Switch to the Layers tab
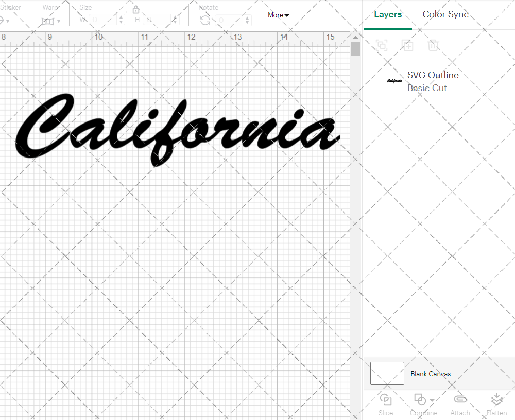 click(x=388, y=14)
